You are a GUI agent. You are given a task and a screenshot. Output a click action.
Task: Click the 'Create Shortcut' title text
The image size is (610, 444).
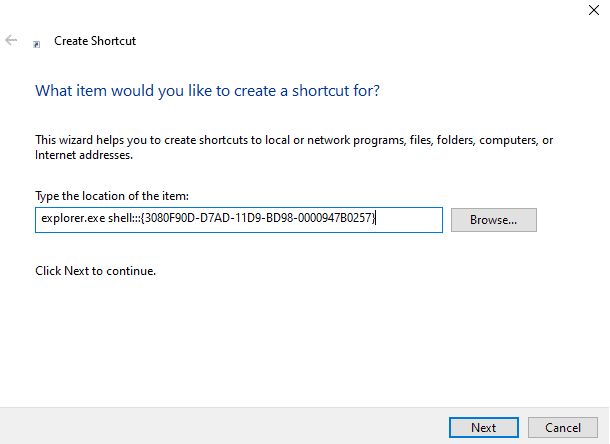(x=94, y=41)
